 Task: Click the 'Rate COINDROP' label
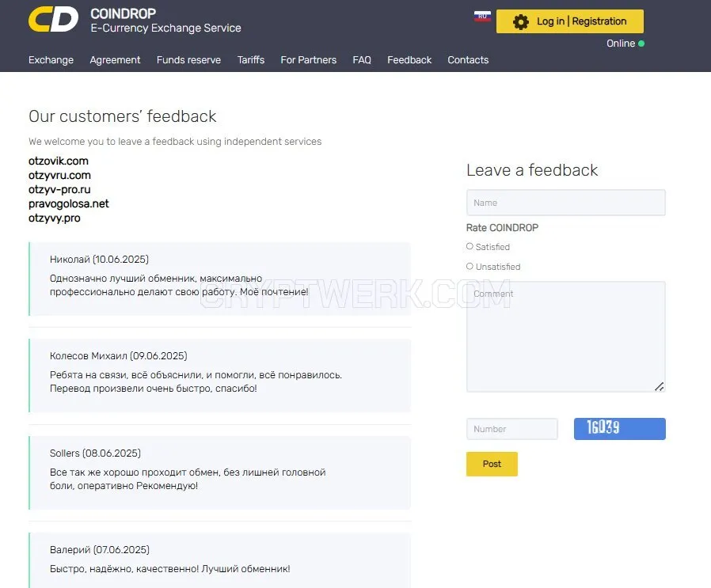pos(503,228)
